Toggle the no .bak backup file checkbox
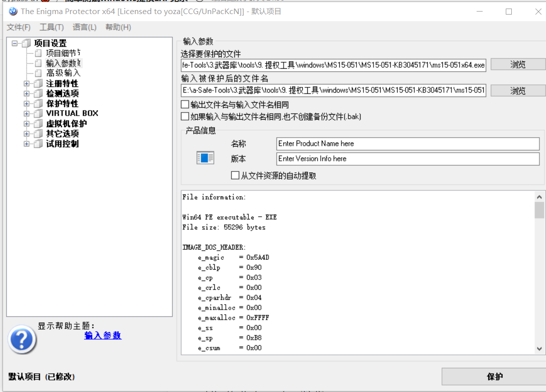This screenshot has width=546, height=392. click(x=185, y=116)
